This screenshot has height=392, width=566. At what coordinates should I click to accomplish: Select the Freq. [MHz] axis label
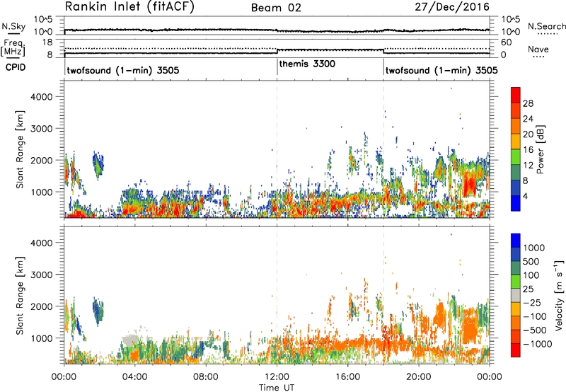click(13, 48)
